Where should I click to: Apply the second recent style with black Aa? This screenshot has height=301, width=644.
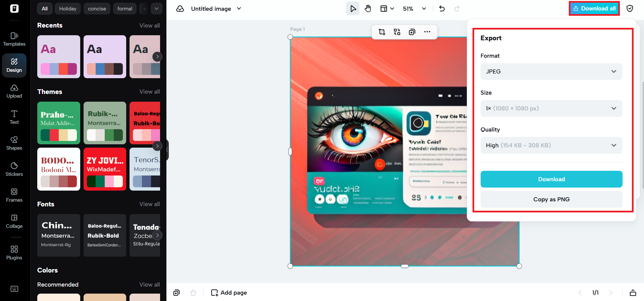pos(105,57)
